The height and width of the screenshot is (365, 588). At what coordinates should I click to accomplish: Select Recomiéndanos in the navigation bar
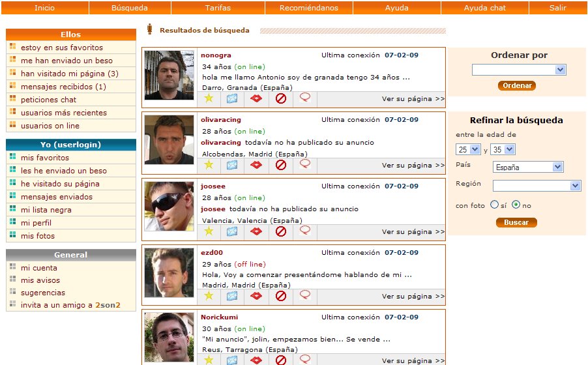pos(308,8)
